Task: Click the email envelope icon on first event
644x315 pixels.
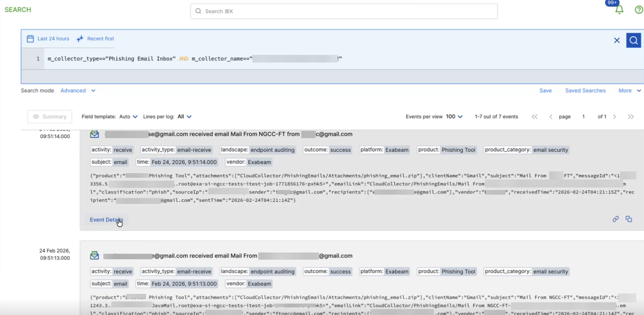Action: click(x=94, y=133)
